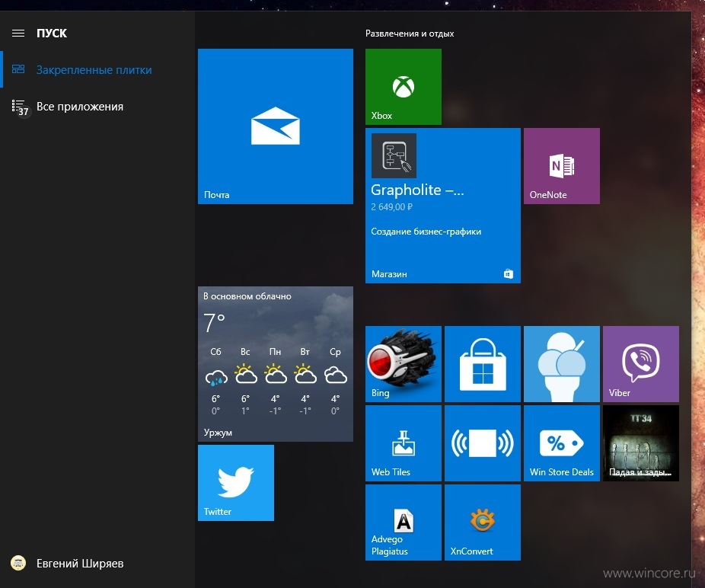Open Все приложения list
Screen dimensions: 705x588
pyautogui.click(x=80, y=107)
